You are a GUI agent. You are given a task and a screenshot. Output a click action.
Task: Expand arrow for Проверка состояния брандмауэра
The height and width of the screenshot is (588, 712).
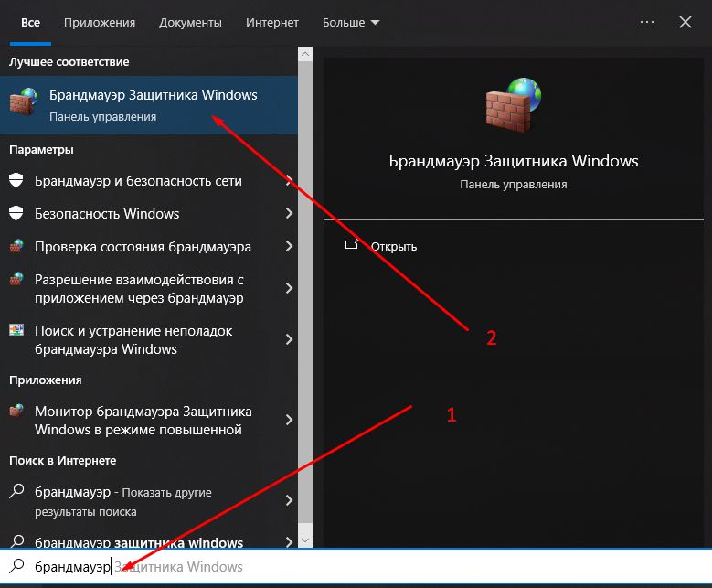tap(289, 246)
